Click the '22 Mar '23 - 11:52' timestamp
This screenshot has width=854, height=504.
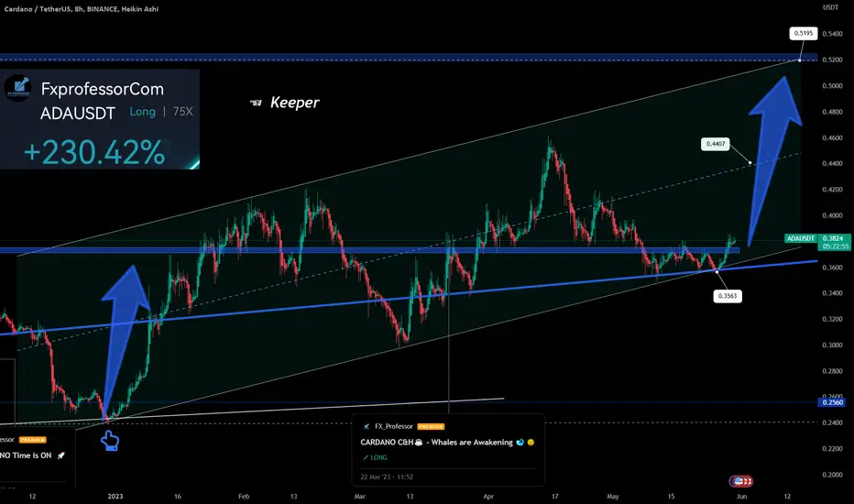coord(387,477)
